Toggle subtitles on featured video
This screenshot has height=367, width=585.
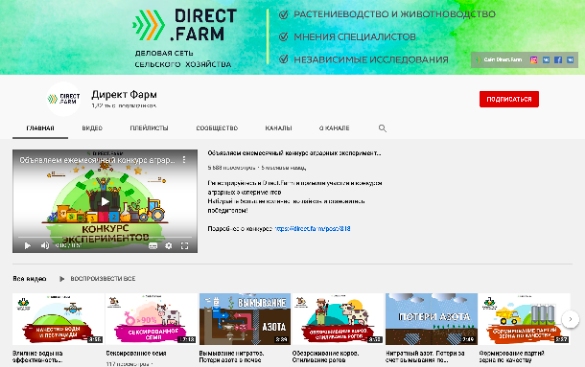(153, 245)
